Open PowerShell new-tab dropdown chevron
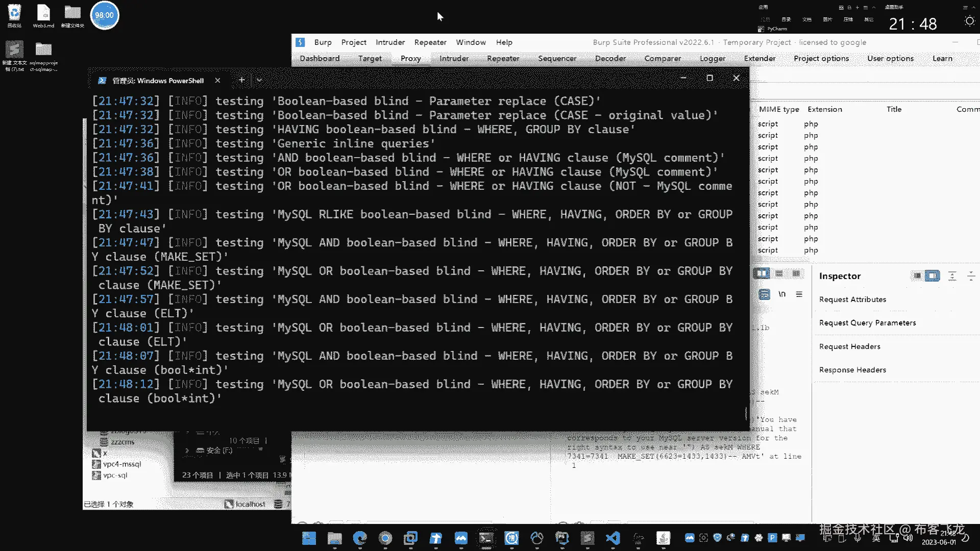Image resolution: width=980 pixels, height=551 pixels. [x=259, y=80]
